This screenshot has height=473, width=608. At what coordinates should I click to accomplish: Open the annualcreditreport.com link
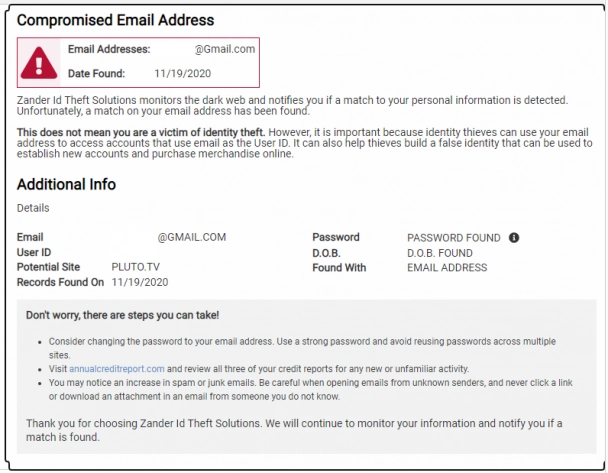click(x=117, y=369)
